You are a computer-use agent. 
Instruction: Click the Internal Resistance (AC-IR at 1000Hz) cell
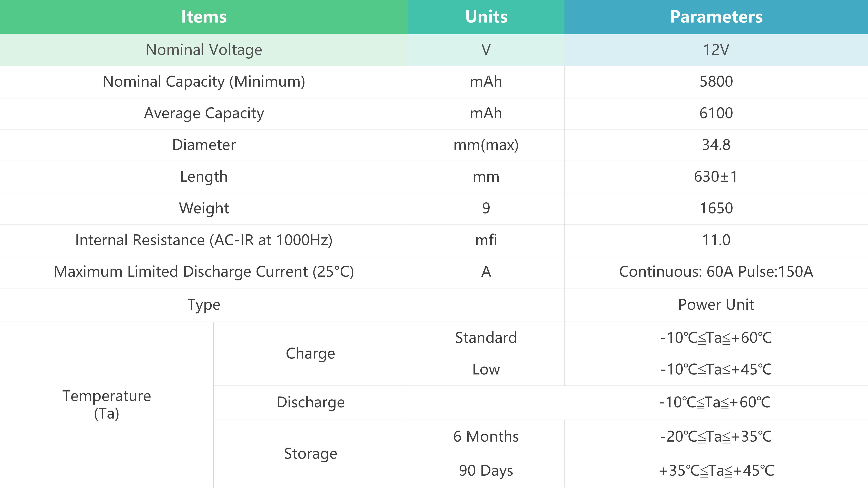pos(204,240)
